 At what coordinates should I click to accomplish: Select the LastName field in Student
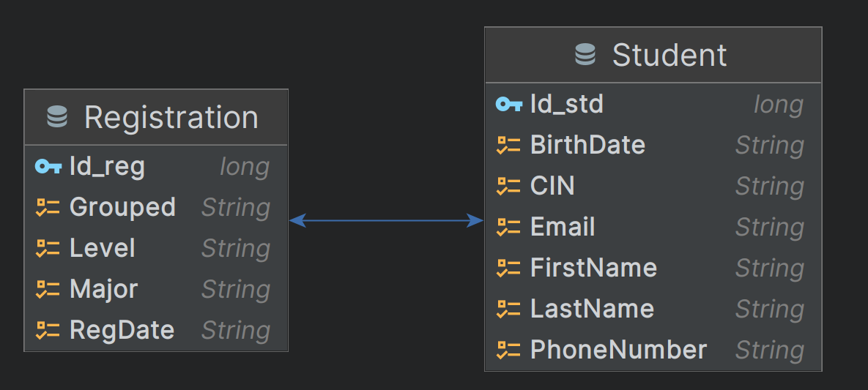click(592, 309)
